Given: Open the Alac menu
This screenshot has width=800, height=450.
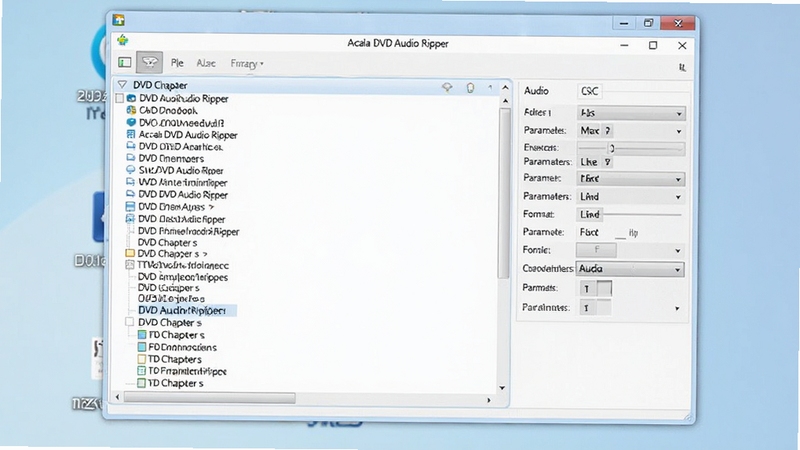Looking at the screenshot, I should [206, 63].
